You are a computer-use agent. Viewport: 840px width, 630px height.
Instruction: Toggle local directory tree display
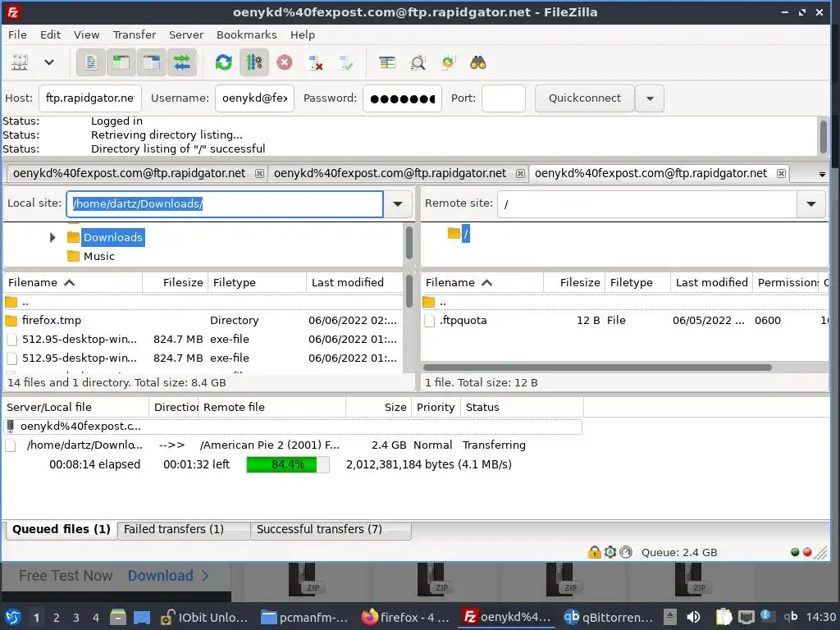click(121, 62)
